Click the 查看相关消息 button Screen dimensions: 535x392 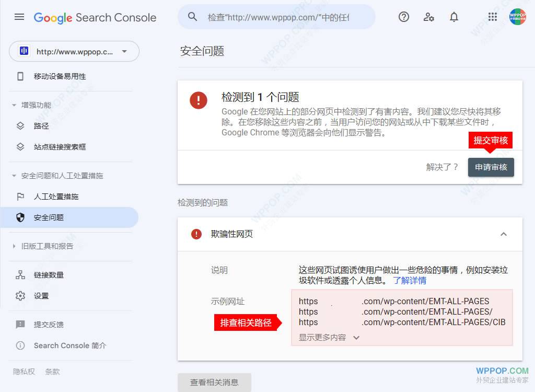point(214,383)
